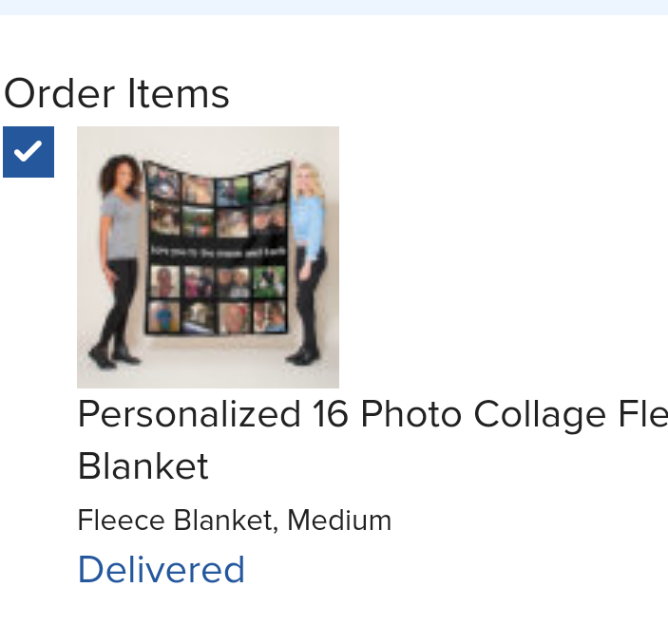Click the Order Items heading
Screen dimensions: 668x644
tap(117, 94)
